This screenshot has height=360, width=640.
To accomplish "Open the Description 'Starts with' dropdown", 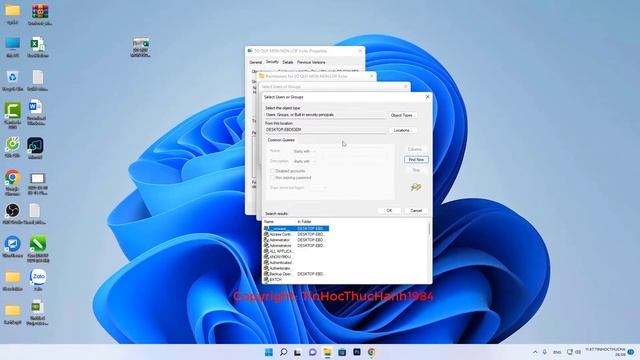I will pyautogui.click(x=304, y=161).
